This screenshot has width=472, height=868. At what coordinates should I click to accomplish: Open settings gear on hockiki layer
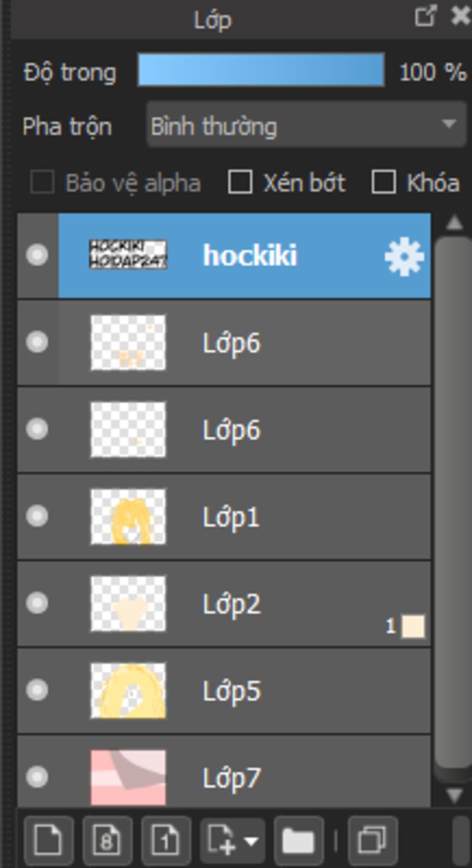pyautogui.click(x=404, y=256)
